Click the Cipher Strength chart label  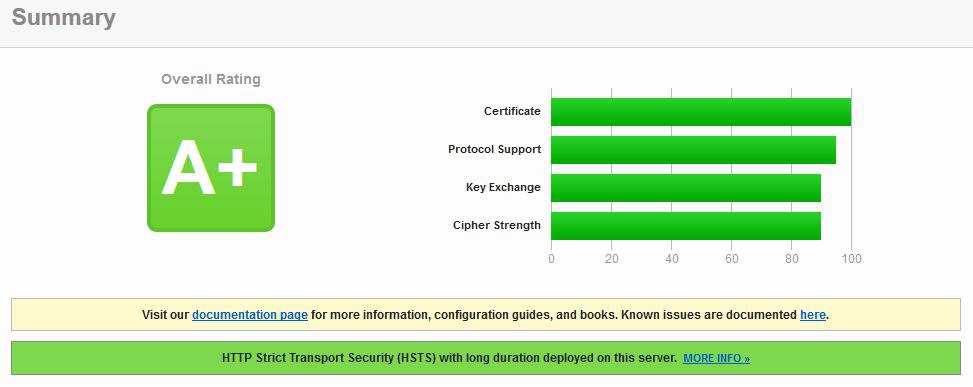[496, 225]
